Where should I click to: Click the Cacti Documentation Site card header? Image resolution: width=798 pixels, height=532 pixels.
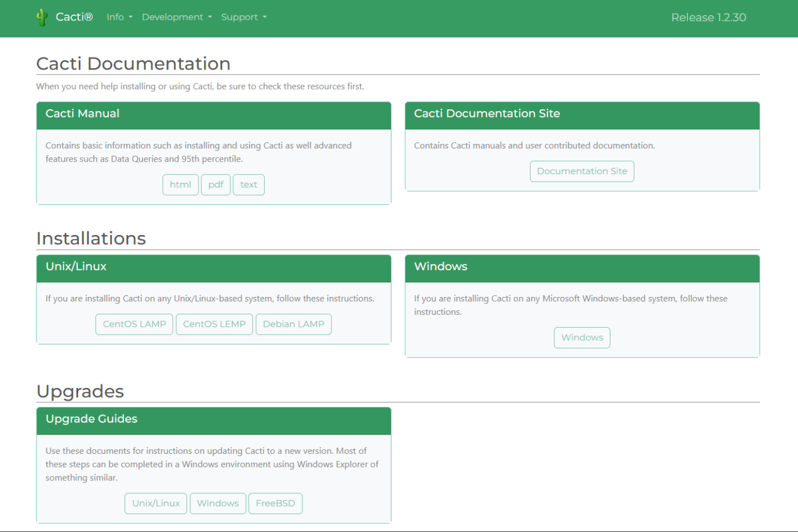[582, 115]
